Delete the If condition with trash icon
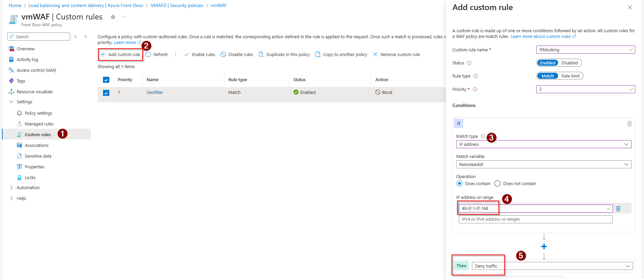This screenshot has width=644, height=279. pyautogui.click(x=629, y=124)
